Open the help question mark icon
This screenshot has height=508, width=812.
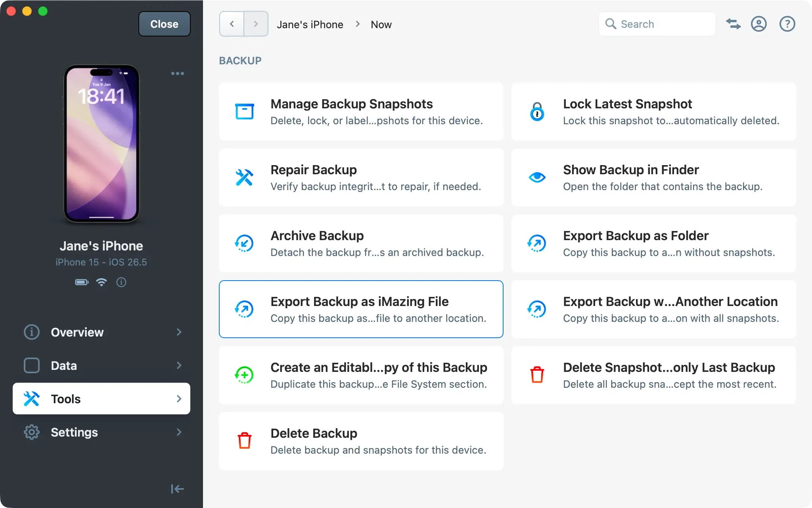[787, 24]
